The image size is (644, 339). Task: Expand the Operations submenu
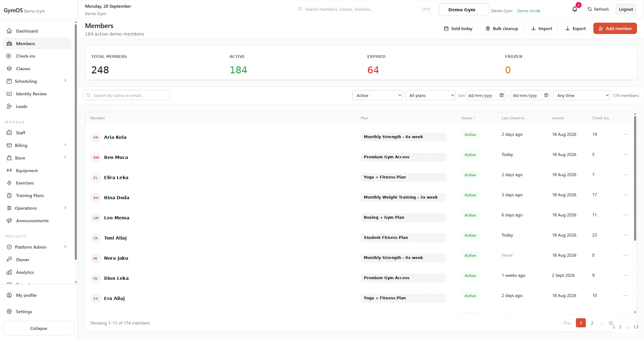point(37,208)
